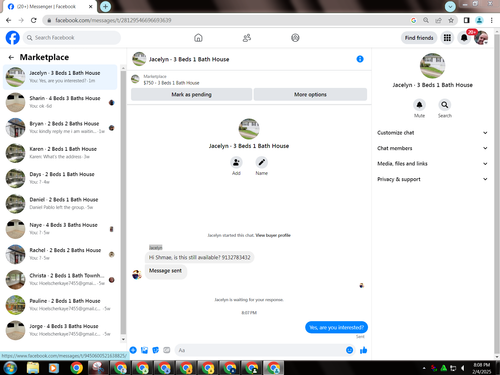This screenshot has height=375, width=500.
Task: Open File Explorer on taskbar
Action: 33,368
